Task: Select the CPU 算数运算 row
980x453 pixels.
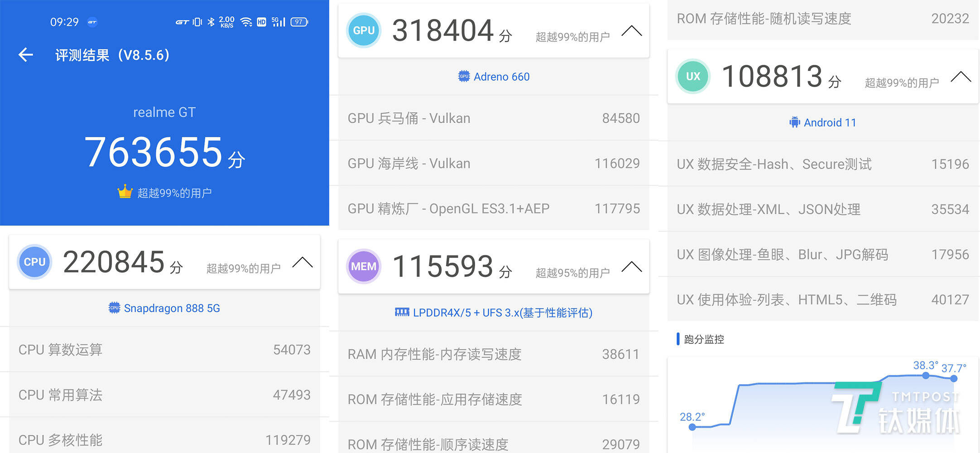Action: [164, 349]
